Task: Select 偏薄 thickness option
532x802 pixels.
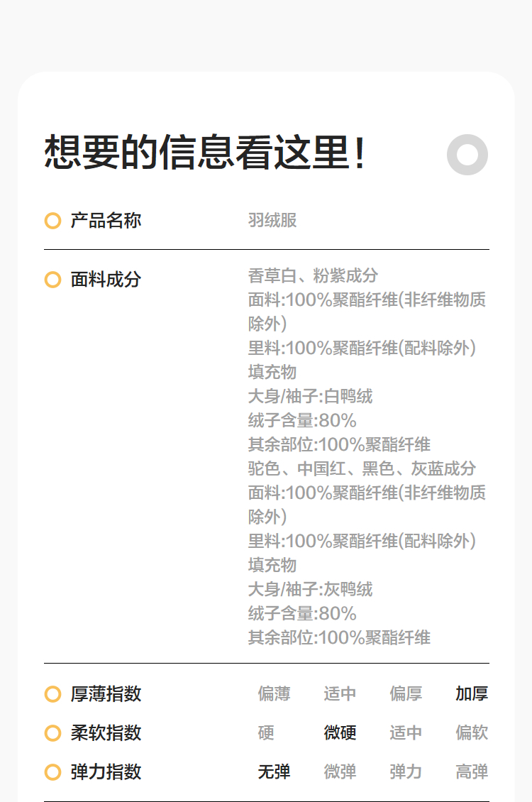Action: (274, 694)
